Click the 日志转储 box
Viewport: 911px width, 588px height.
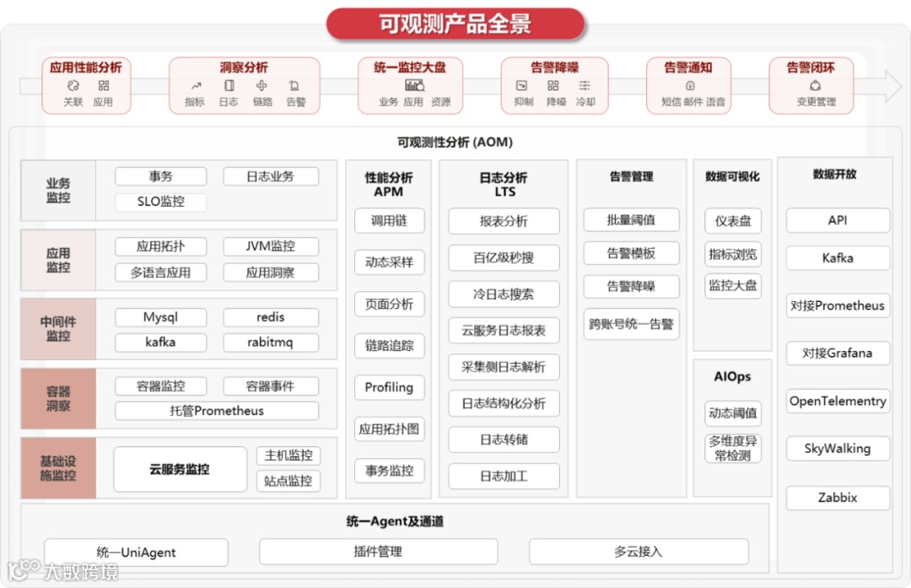[504, 440]
